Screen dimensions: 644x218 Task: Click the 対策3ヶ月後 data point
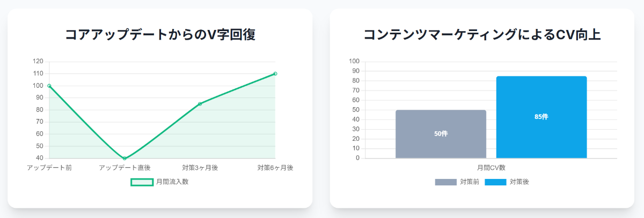[x=200, y=104]
